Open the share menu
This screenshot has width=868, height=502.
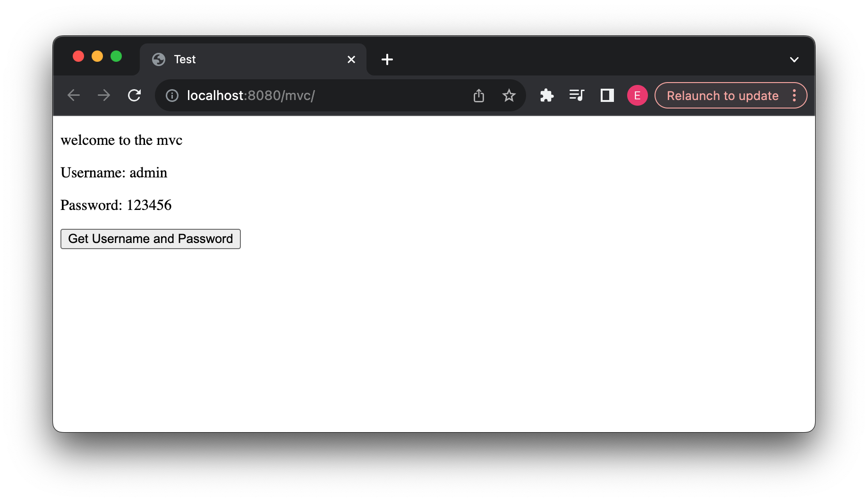(479, 95)
